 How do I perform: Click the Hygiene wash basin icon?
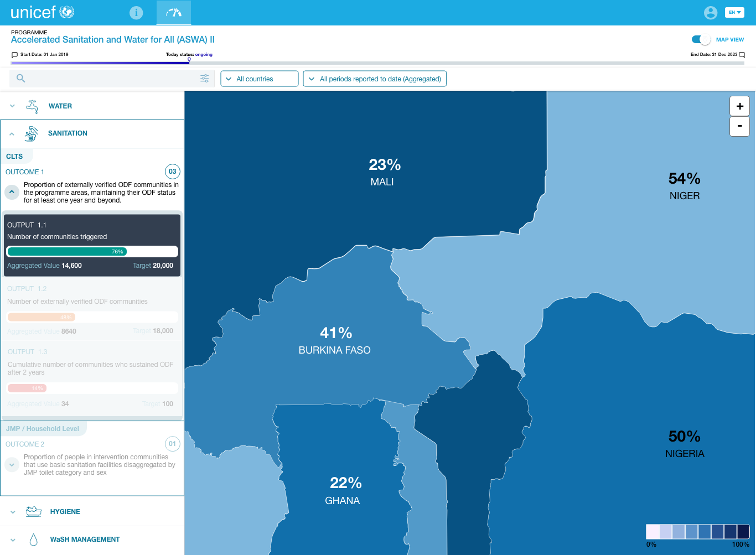click(x=34, y=511)
